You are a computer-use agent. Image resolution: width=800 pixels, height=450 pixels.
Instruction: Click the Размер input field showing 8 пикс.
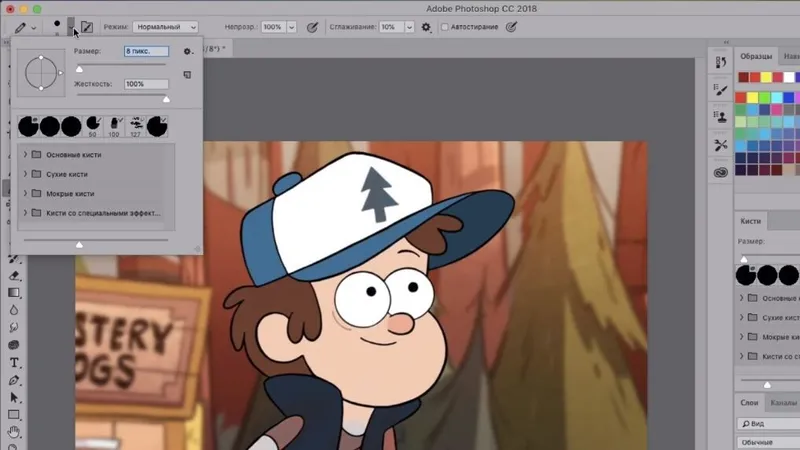146,51
